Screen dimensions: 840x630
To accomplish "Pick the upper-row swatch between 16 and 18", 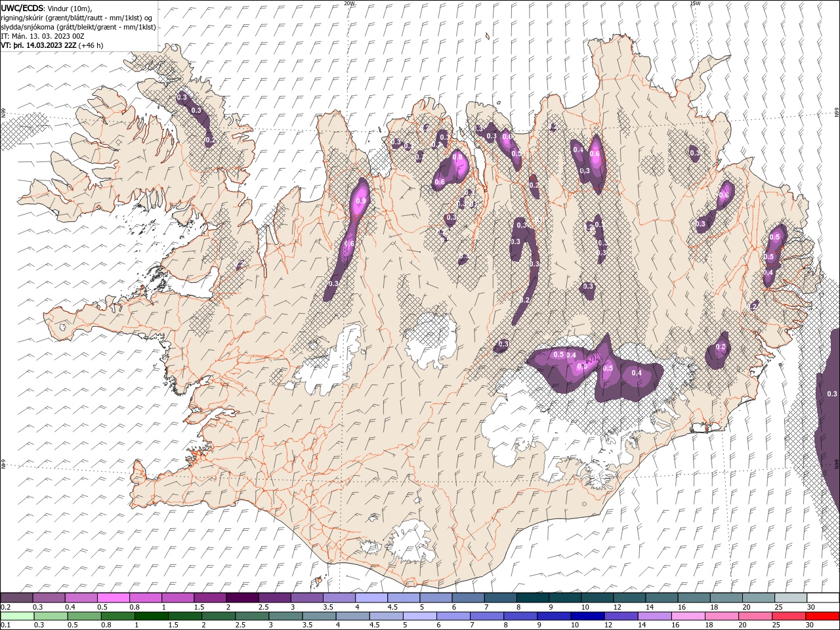I will click(x=694, y=598).
